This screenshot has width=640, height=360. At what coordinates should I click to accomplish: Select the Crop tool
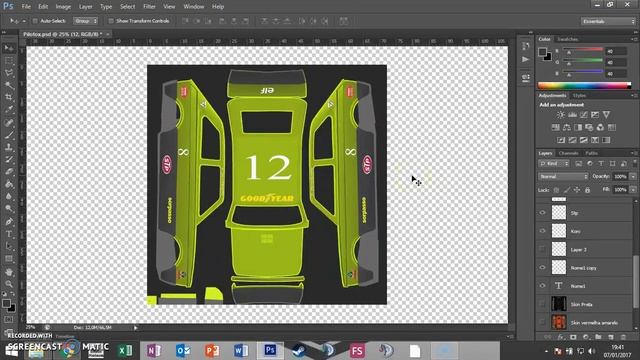(x=9, y=97)
